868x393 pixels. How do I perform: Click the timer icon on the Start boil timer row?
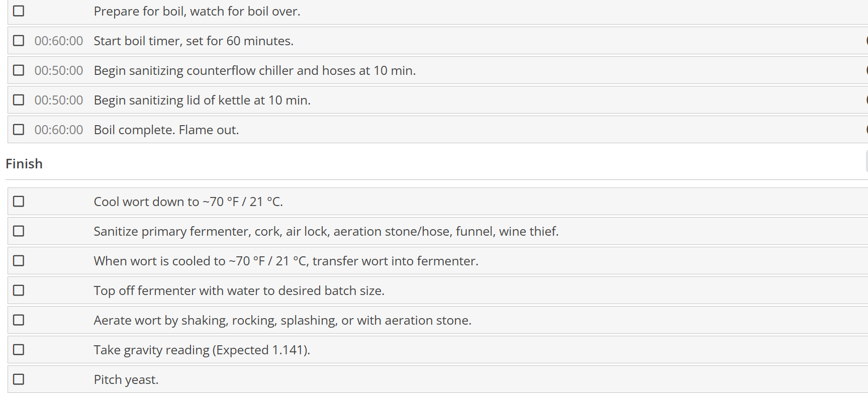tap(866, 40)
